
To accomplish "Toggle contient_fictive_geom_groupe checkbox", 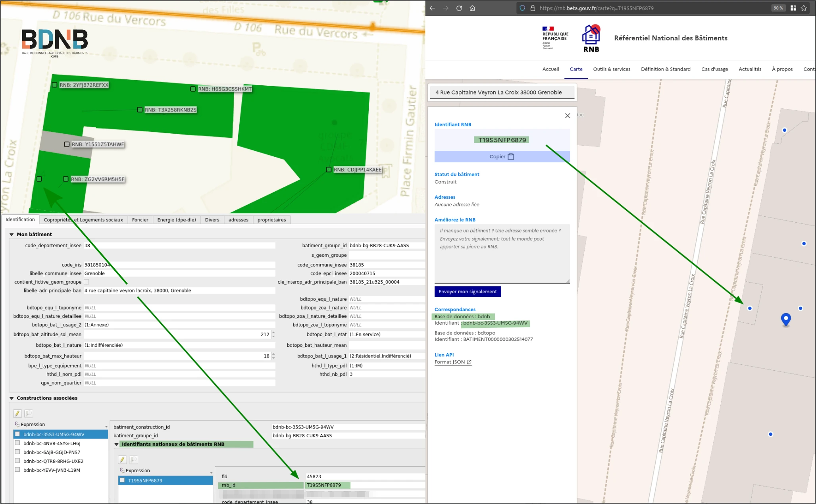I will coord(87,282).
